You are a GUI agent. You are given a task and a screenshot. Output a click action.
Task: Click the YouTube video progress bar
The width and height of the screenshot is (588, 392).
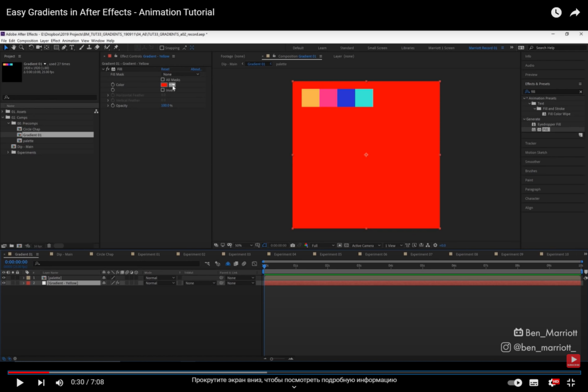click(x=294, y=372)
